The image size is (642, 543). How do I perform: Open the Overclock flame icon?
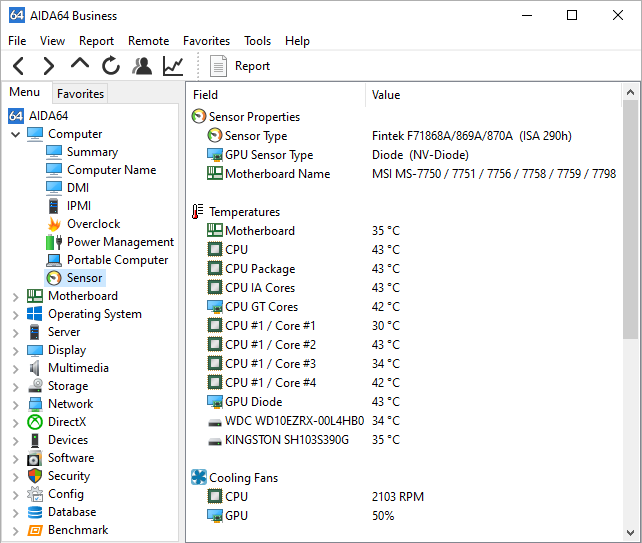[x=54, y=224]
